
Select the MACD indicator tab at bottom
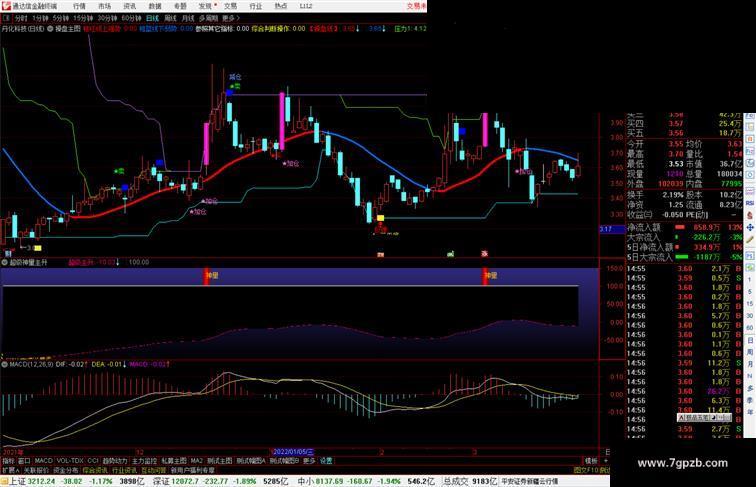(43, 461)
